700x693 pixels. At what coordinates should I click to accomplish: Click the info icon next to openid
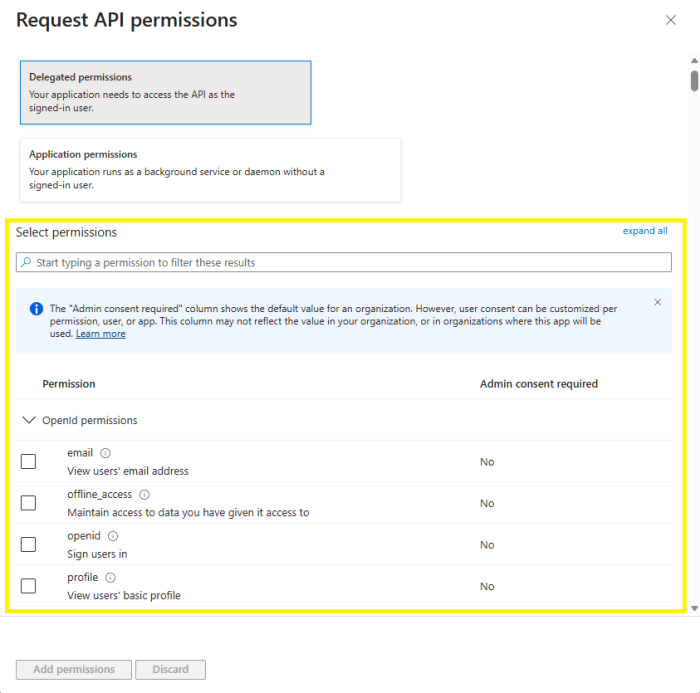click(x=113, y=536)
